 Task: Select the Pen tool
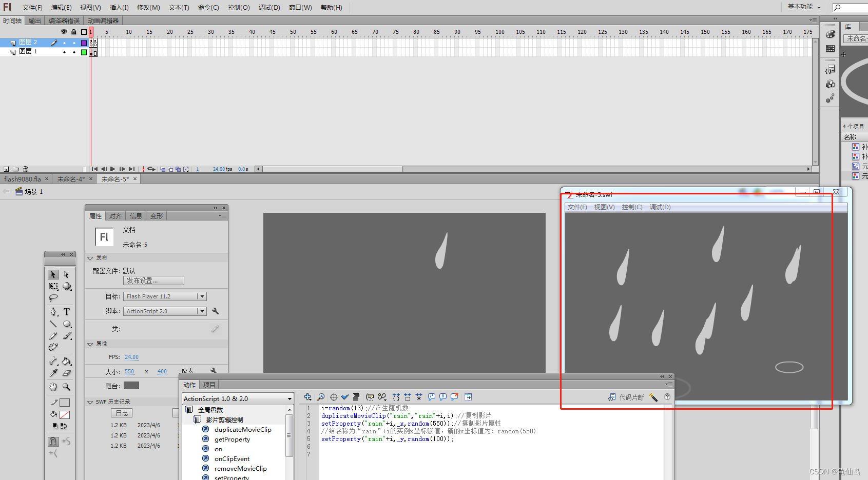tap(53, 311)
